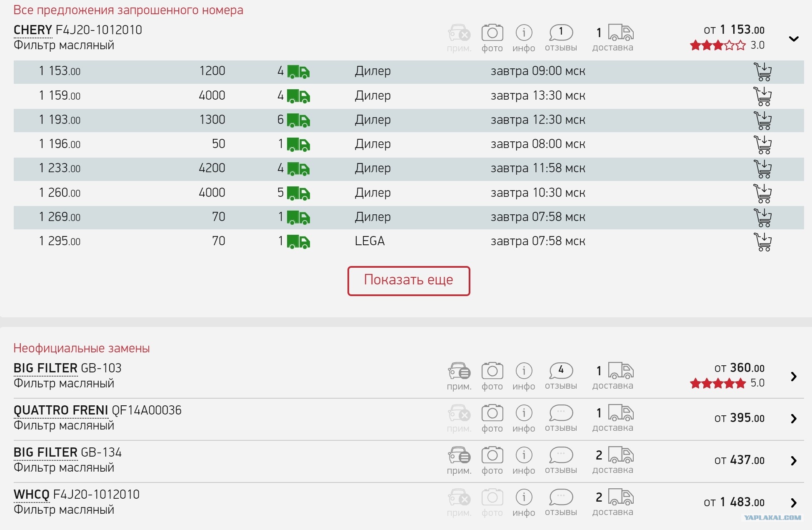Expand BIG FILTER GB-134 offers
The width and height of the screenshot is (812, 530).
coord(794,461)
